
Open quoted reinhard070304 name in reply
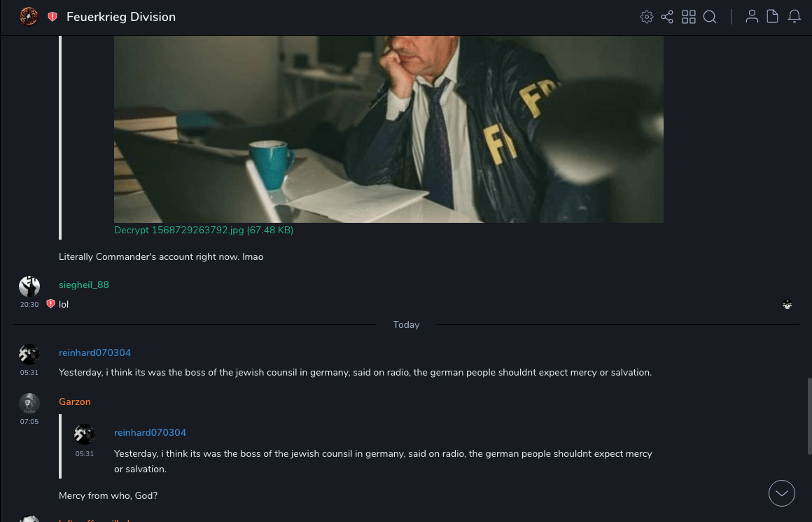[x=150, y=432]
